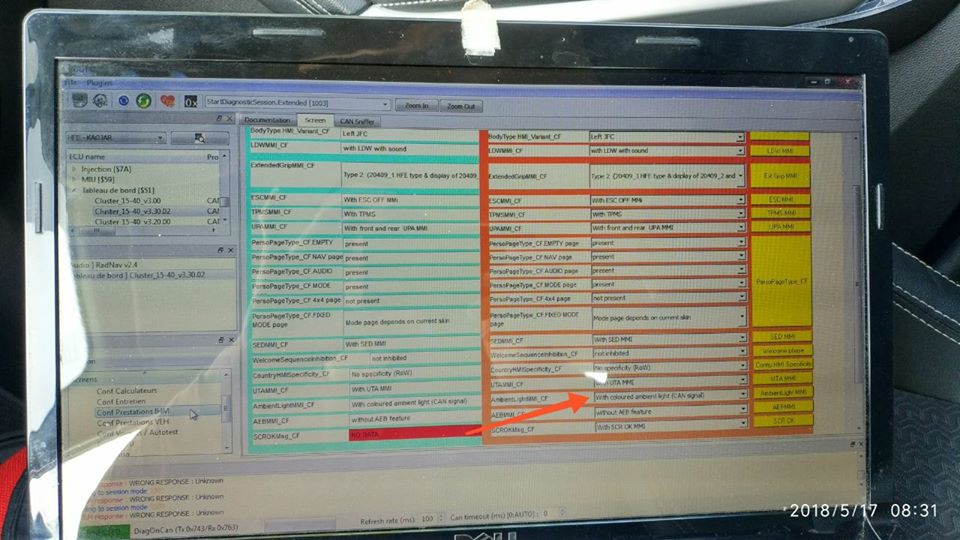The width and height of the screenshot is (960, 540).
Task: Click the yellow LDW MMI button
Action: coord(780,151)
